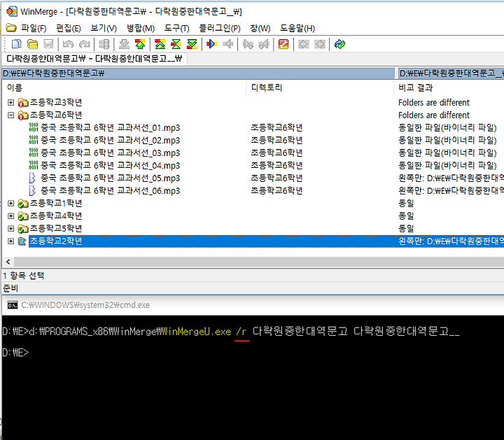
Task: Click the binary file icon of 교과서선_01.mp3
Action: point(34,127)
